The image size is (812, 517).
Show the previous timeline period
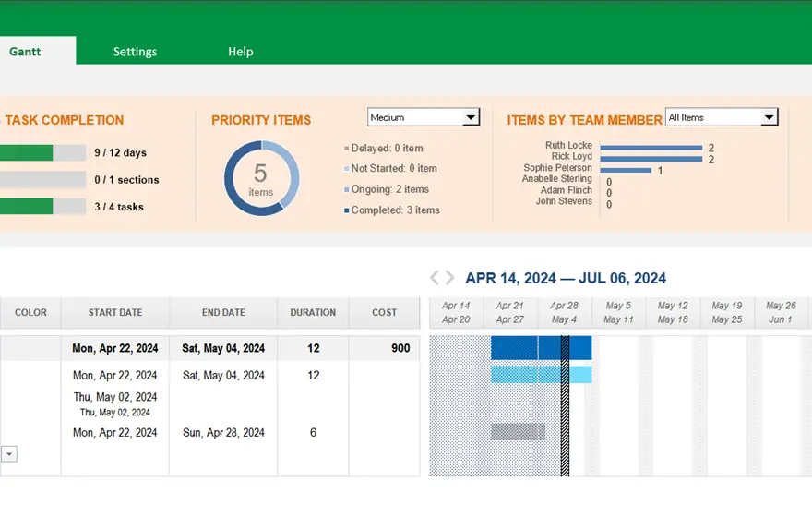point(435,278)
